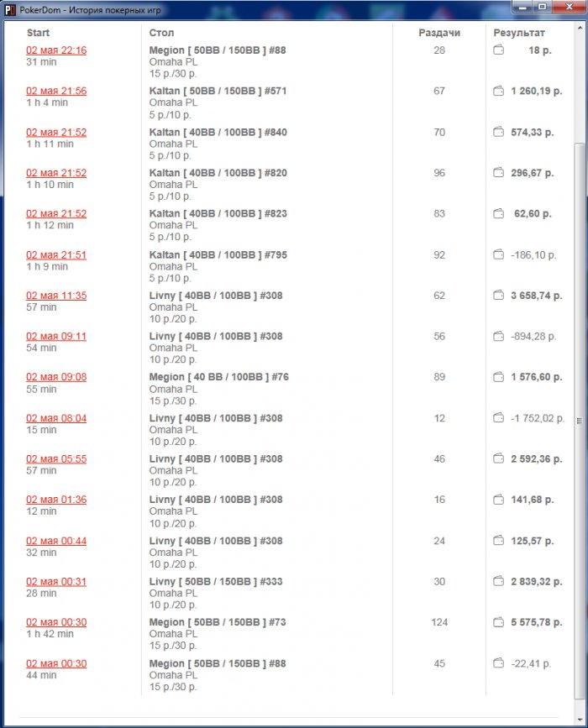Click the Раздачи column header
Image resolution: width=588 pixels, height=728 pixels.
click(439, 33)
